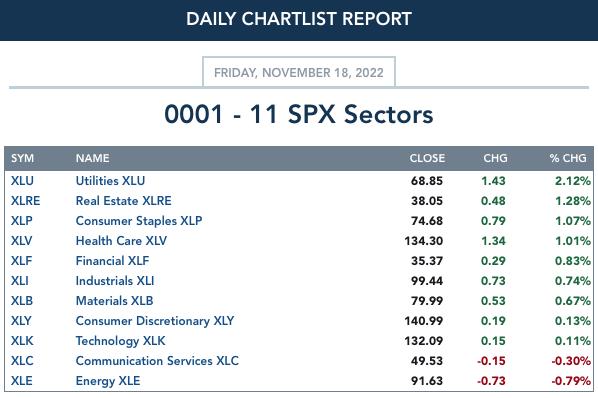Open the Financial XLF name link
This screenshot has height=398, width=598.
tap(112, 261)
